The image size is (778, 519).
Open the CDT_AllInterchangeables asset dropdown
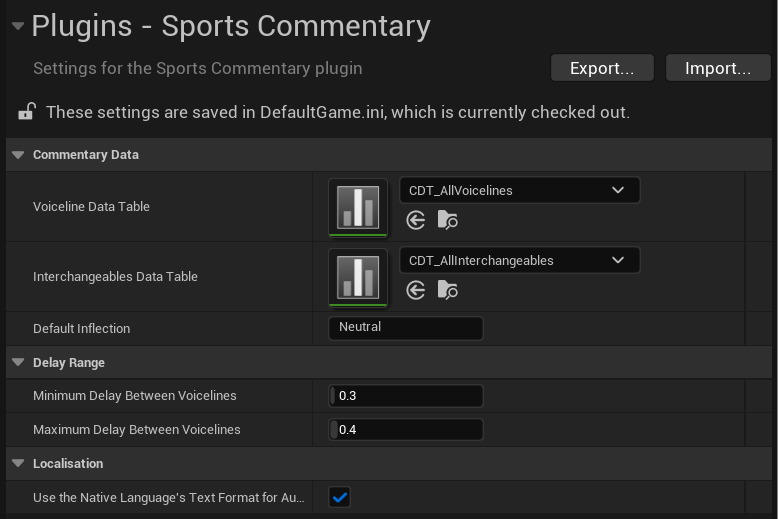coord(519,260)
